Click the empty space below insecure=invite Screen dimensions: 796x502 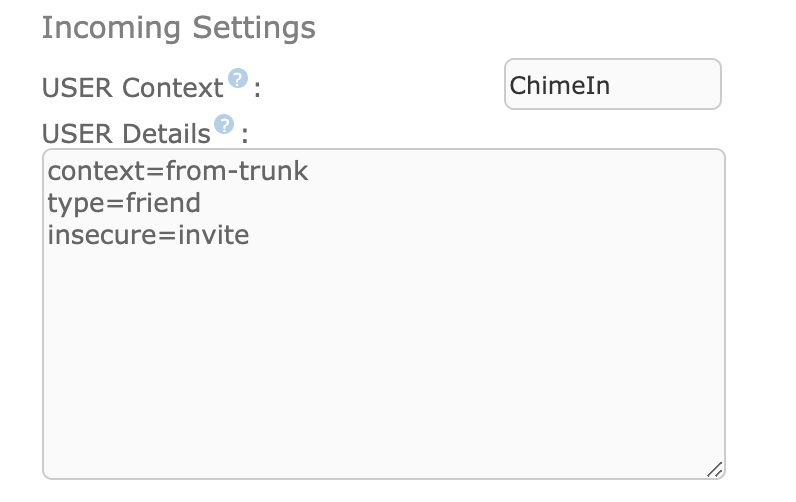(x=384, y=355)
